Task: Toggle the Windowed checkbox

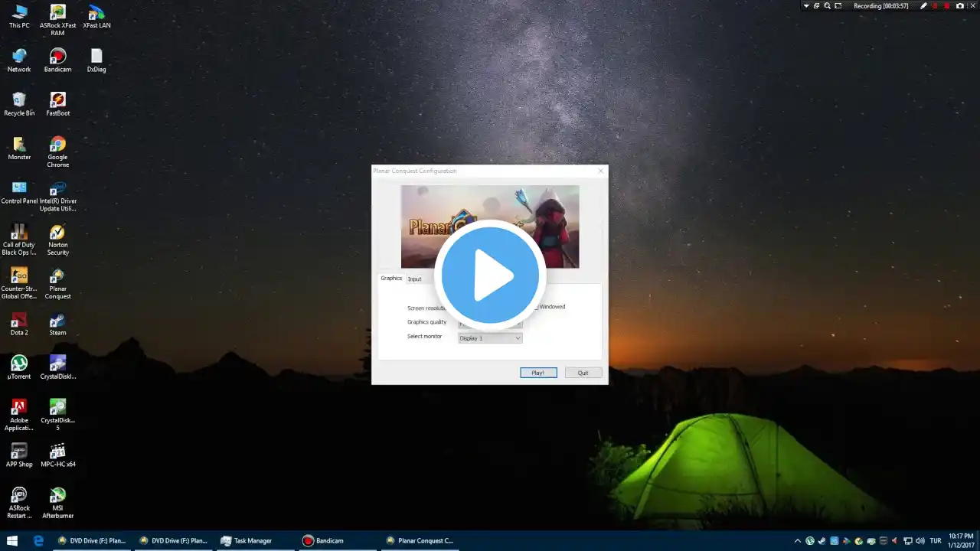Action: tap(537, 307)
